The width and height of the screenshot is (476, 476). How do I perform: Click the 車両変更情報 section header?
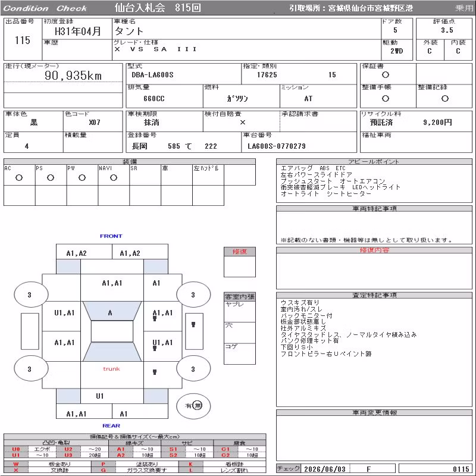[x=374, y=412]
